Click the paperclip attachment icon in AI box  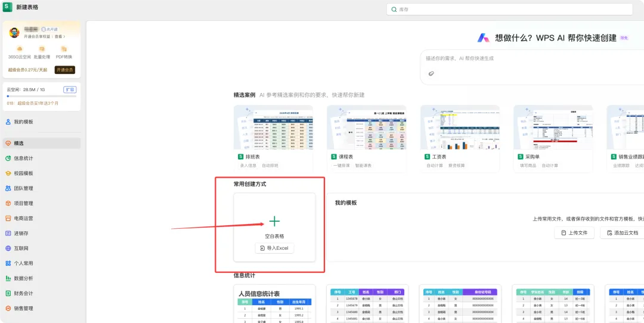point(431,73)
